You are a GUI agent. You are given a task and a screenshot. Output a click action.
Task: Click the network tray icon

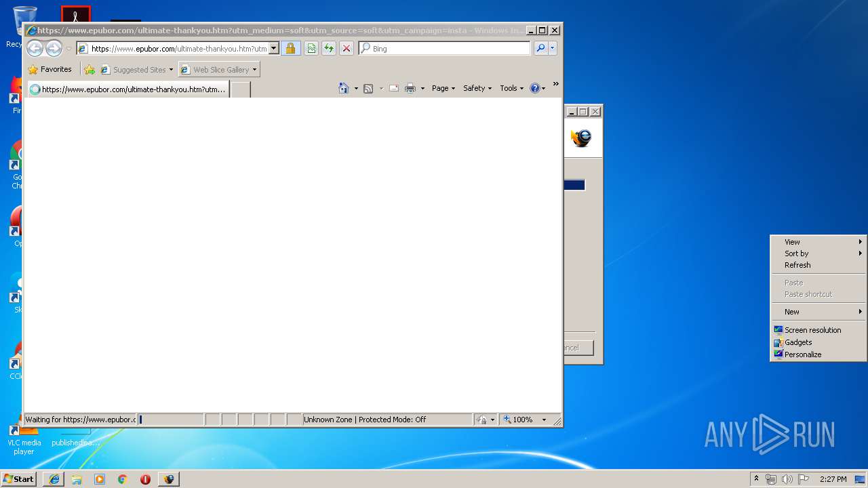tap(771, 479)
